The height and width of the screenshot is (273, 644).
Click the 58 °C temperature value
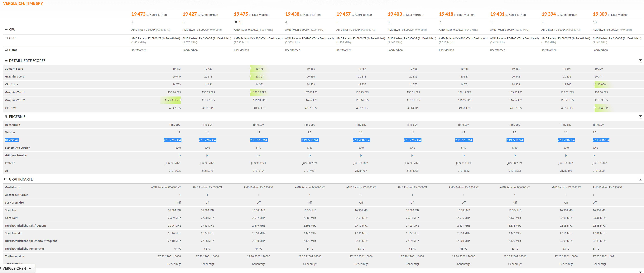tap(596, 249)
